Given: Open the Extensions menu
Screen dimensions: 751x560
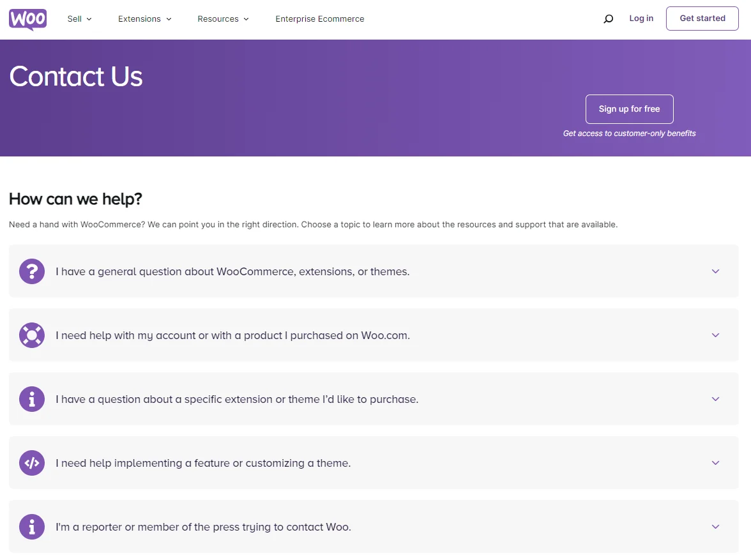Looking at the screenshot, I should pyautogui.click(x=144, y=19).
